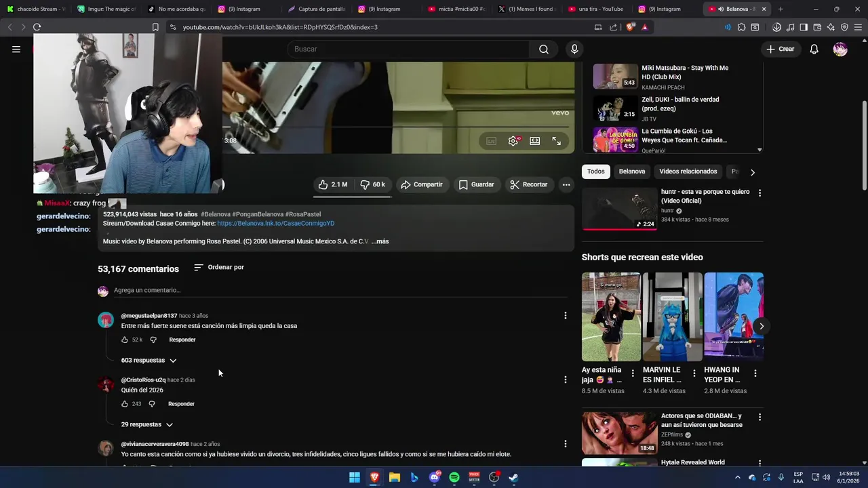Image resolution: width=868 pixels, height=488 pixels.
Task: Select the Belanova filter chip
Action: click(632, 171)
